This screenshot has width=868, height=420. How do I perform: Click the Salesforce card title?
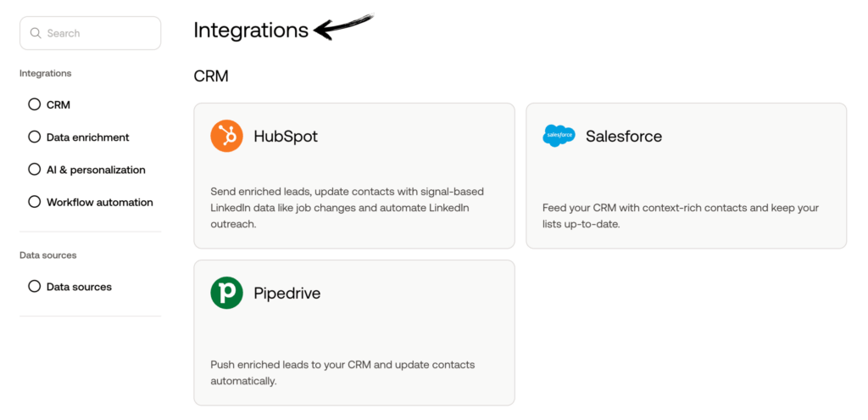(624, 136)
